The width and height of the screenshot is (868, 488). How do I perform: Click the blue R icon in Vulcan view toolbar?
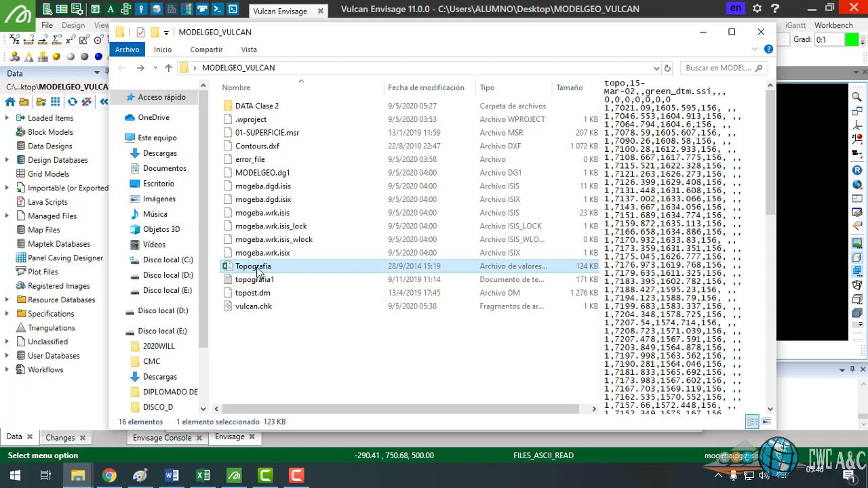click(x=856, y=170)
